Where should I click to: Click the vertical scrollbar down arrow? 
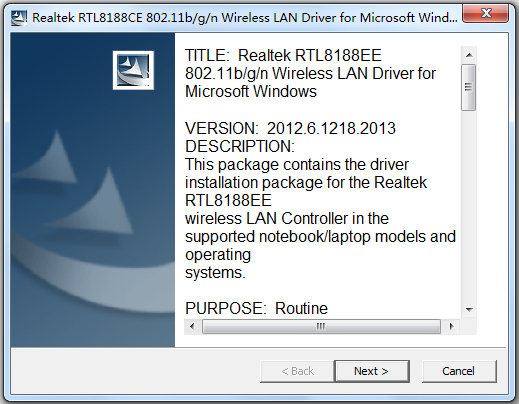(x=469, y=310)
